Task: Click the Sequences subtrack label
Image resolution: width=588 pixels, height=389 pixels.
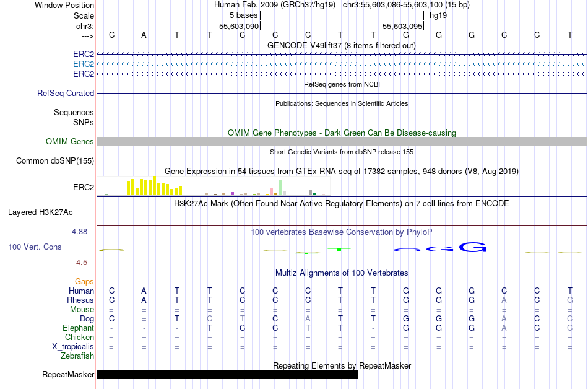Action: coord(74,113)
